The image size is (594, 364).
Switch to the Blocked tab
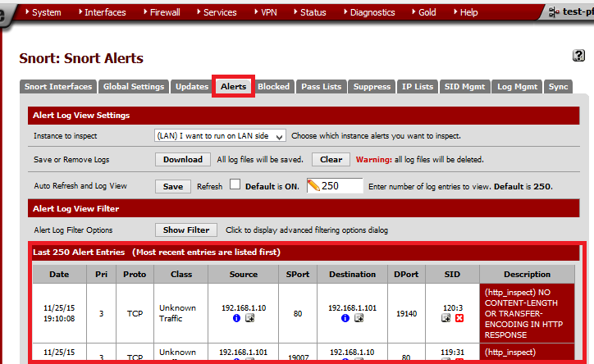pyautogui.click(x=273, y=86)
